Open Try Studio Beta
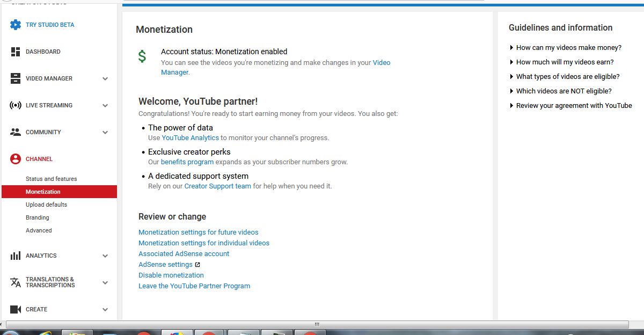This screenshot has width=644, height=335. click(50, 25)
